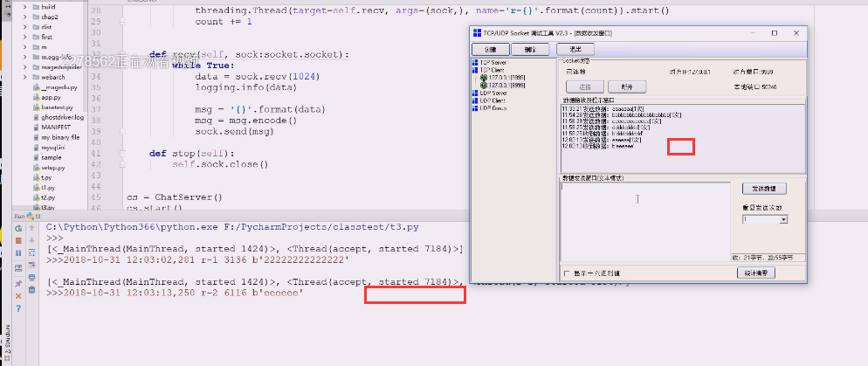Expand the m folder

(25, 47)
